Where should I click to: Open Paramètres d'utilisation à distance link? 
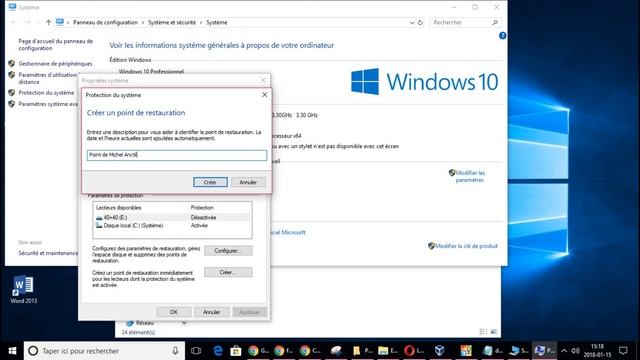48,78
